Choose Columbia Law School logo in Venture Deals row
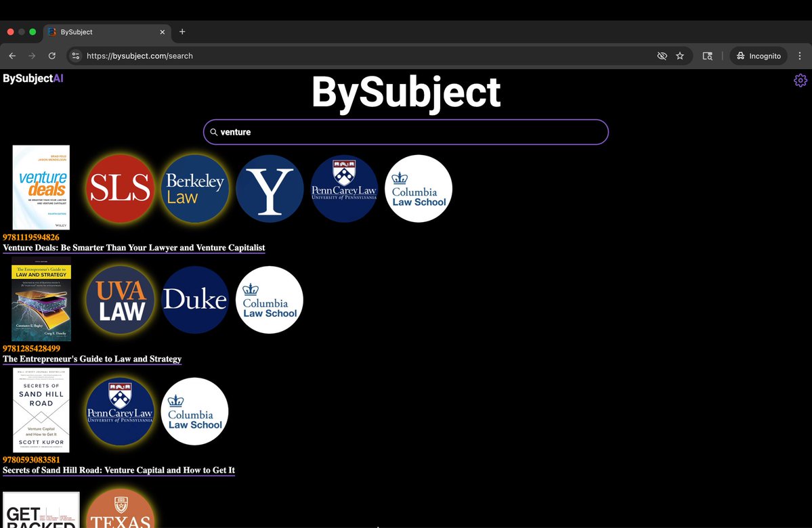This screenshot has width=812, height=528. click(419, 188)
